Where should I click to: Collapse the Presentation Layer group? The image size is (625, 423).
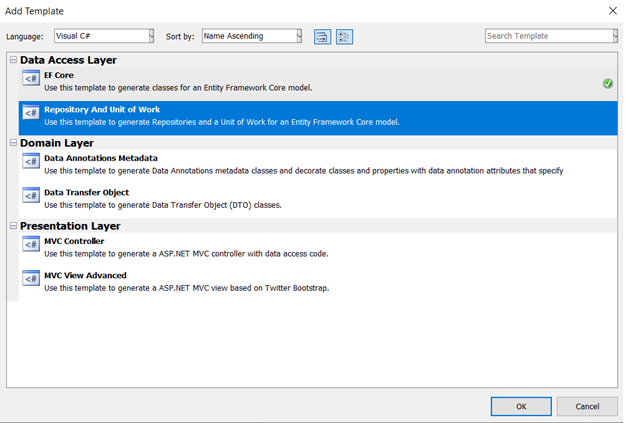tap(13, 226)
